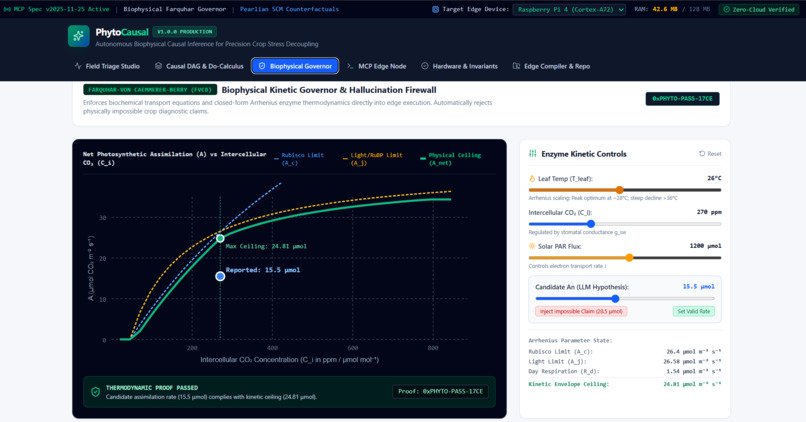Click the Physical Ceiling (A_net) legend entry

click(x=451, y=159)
